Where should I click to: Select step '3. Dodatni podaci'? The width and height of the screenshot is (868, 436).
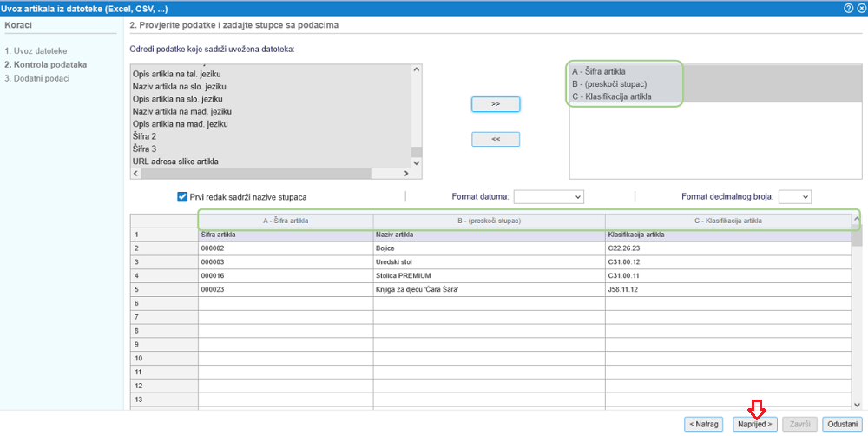[x=37, y=78]
